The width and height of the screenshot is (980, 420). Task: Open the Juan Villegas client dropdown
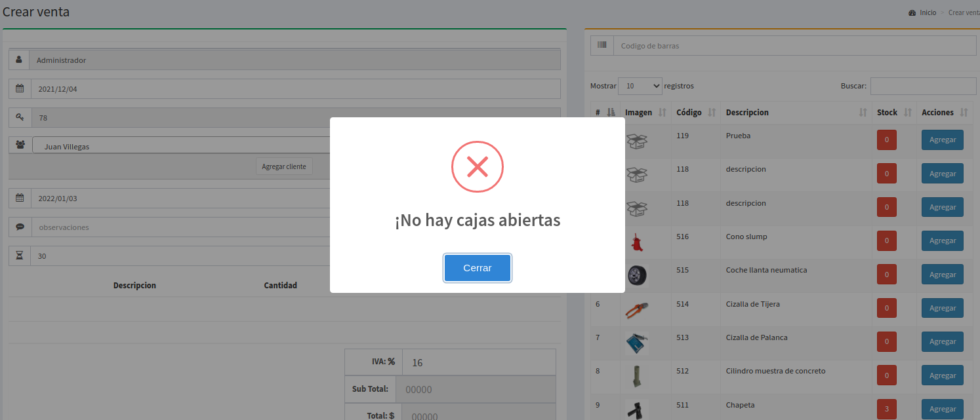tap(184, 146)
